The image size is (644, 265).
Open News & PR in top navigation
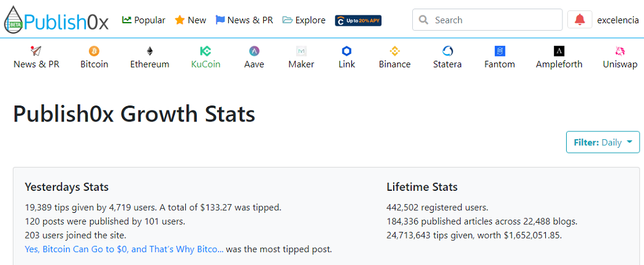click(244, 20)
